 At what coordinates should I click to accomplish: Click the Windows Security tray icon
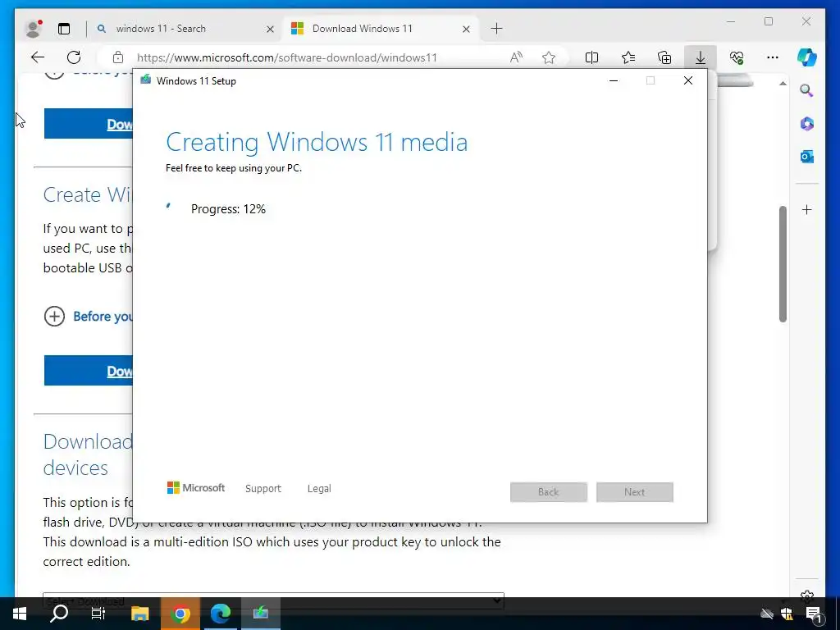point(787,614)
